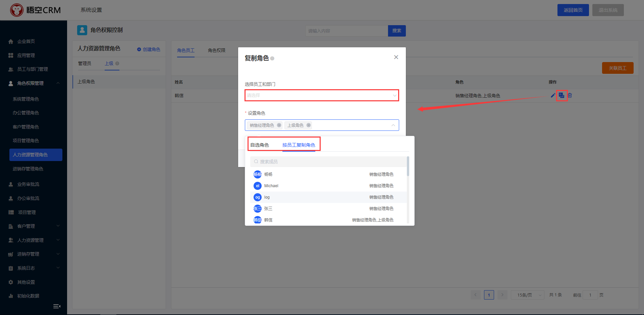This screenshot has height=315, width=644.
Task: Open 进销存管理角色 in sidebar
Action: coord(28,169)
